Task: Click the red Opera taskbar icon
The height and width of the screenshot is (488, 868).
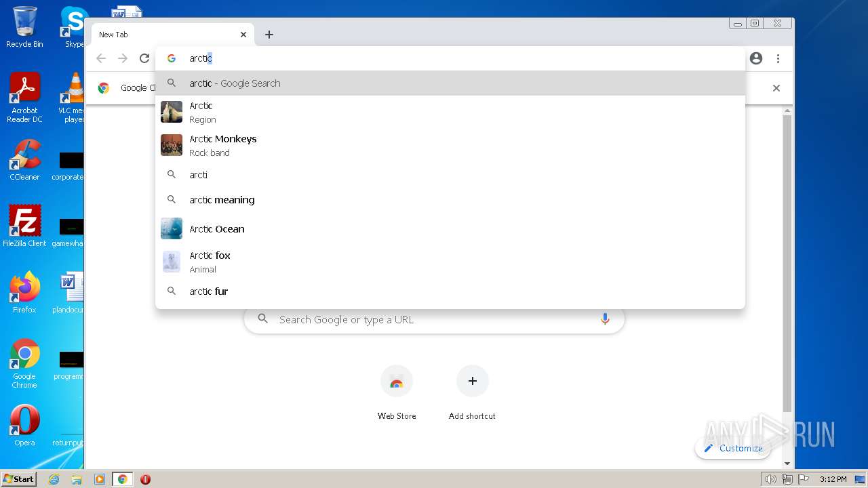Action: click(x=145, y=479)
